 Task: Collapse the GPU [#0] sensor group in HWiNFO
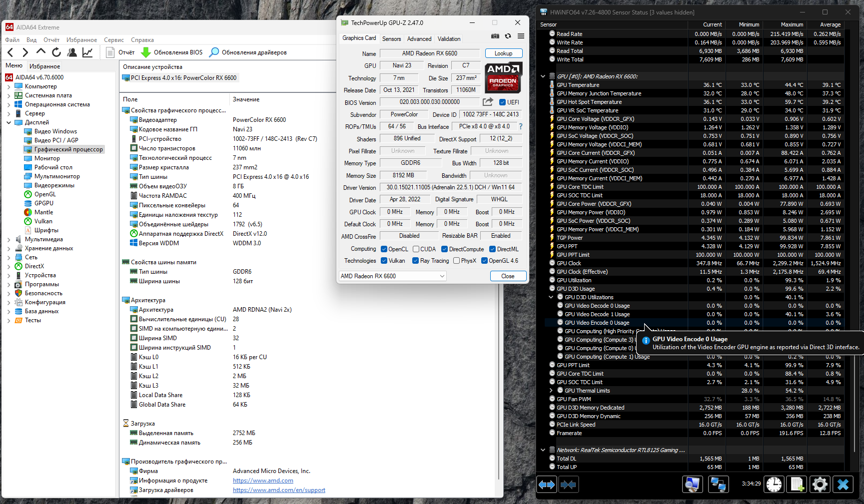pyautogui.click(x=543, y=76)
